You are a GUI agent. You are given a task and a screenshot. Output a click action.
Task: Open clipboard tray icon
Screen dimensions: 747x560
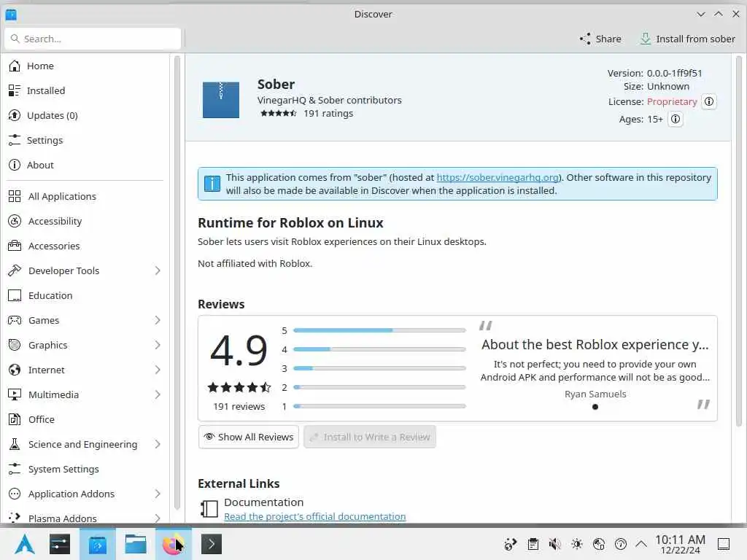[533, 544]
